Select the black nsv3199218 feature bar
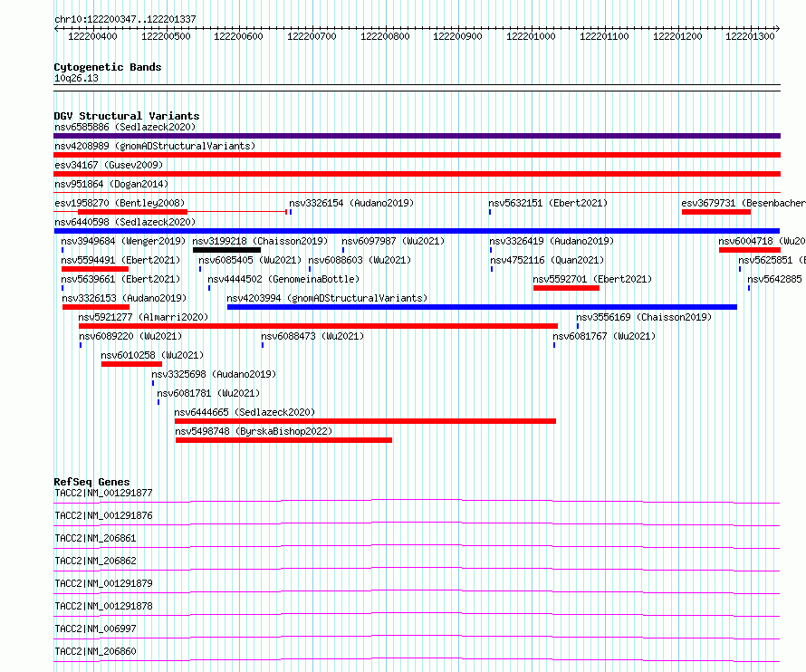The width and height of the screenshot is (806, 672). click(x=226, y=250)
